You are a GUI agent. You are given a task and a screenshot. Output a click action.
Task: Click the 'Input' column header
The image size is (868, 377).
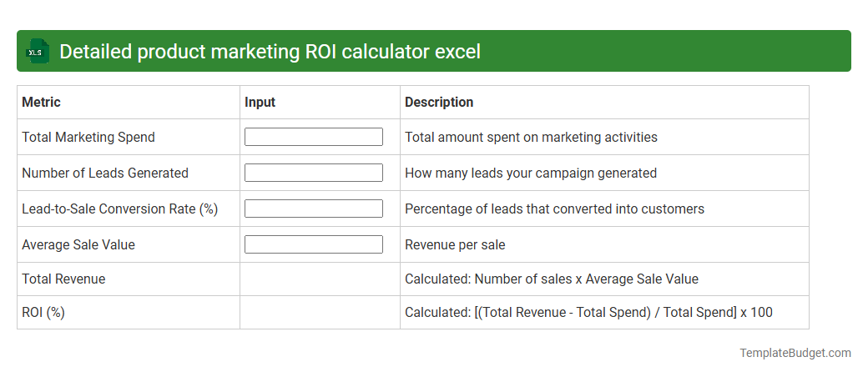coord(260,103)
